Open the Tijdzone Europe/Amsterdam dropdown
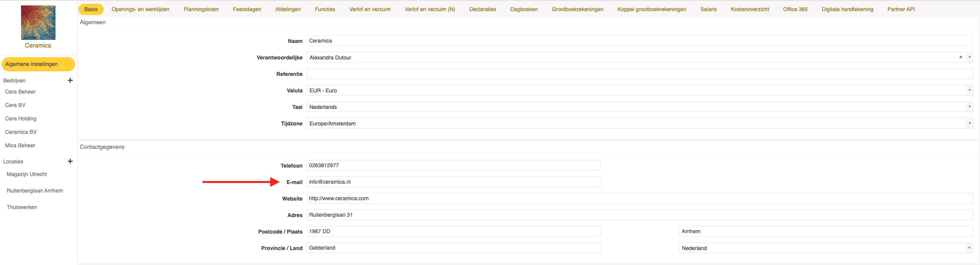Viewport: 980px width, 265px height. tap(640, 123)
